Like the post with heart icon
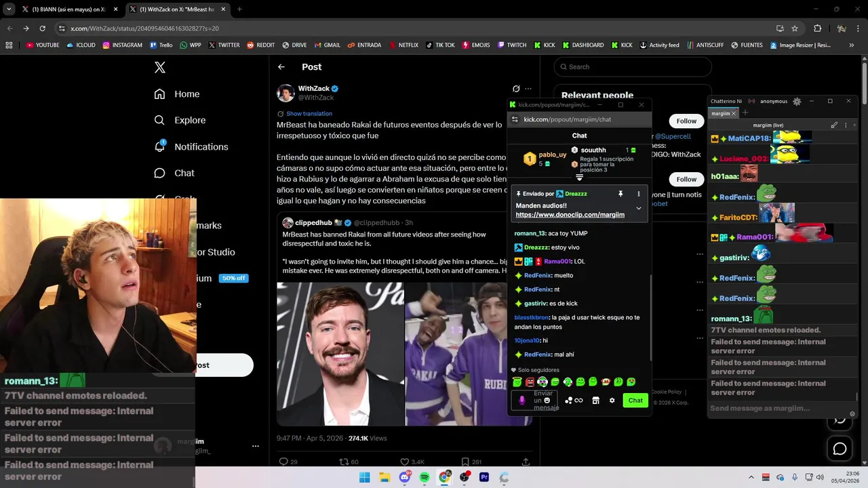The width and height of the screenshot is (868, 488). [x=404, y=462]
